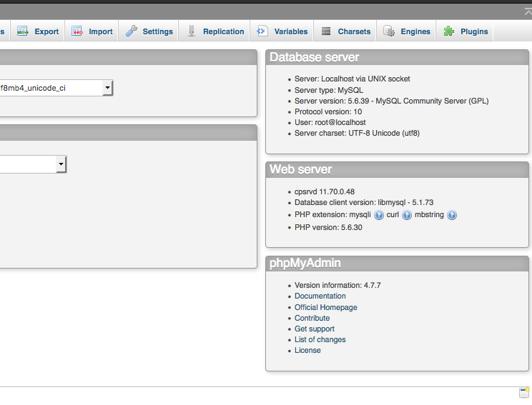Open the empty dropdown in the second panel
532x405 pixels.
click(33, 164)
